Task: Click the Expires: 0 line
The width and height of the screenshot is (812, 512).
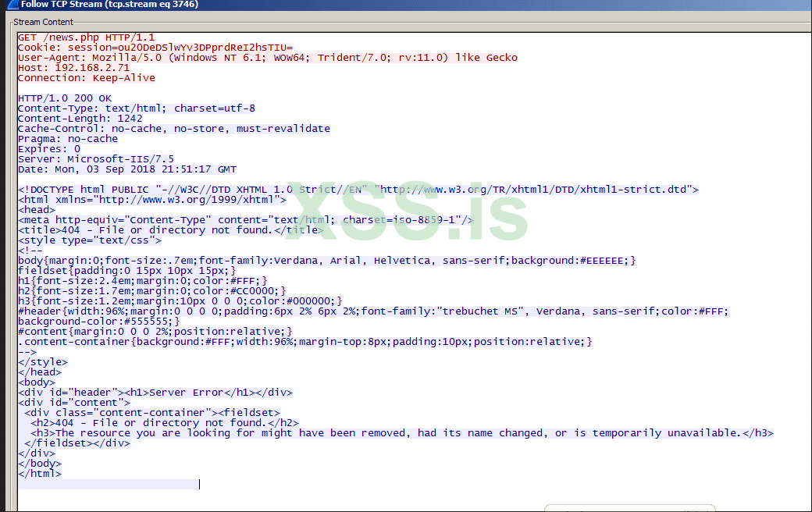Action: coord(48,148)
